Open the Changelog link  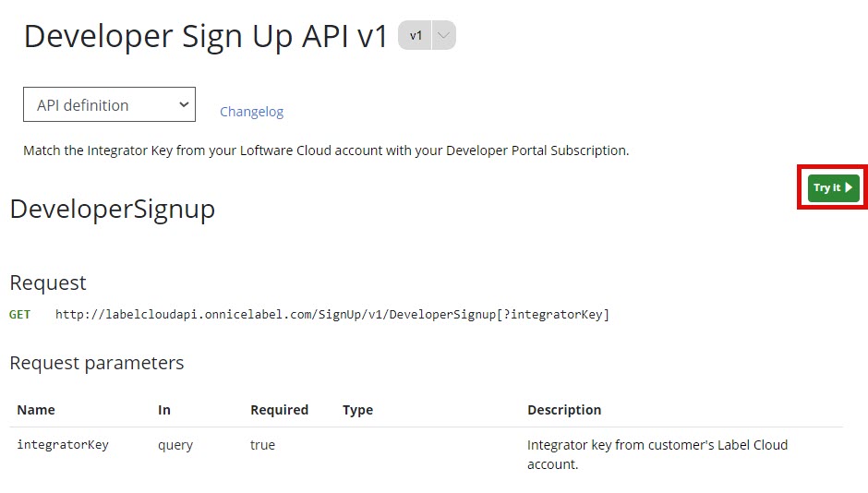click(x=251, y=112)
